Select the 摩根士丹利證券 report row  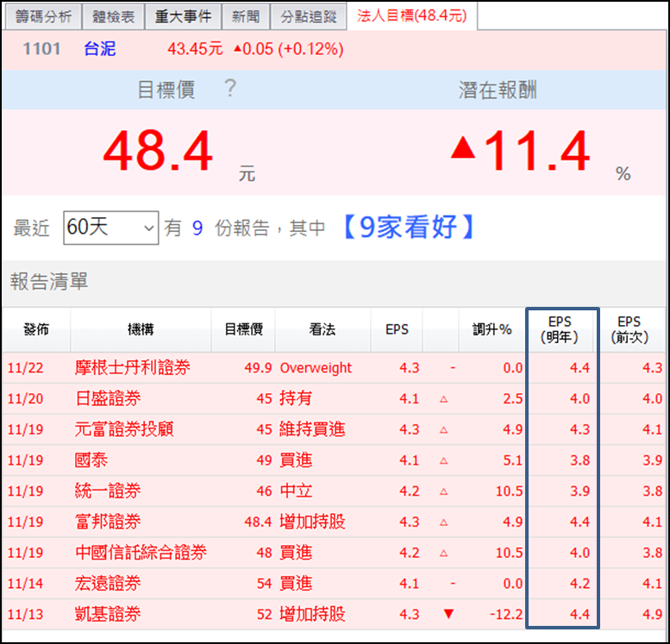[x=334, y=368]
